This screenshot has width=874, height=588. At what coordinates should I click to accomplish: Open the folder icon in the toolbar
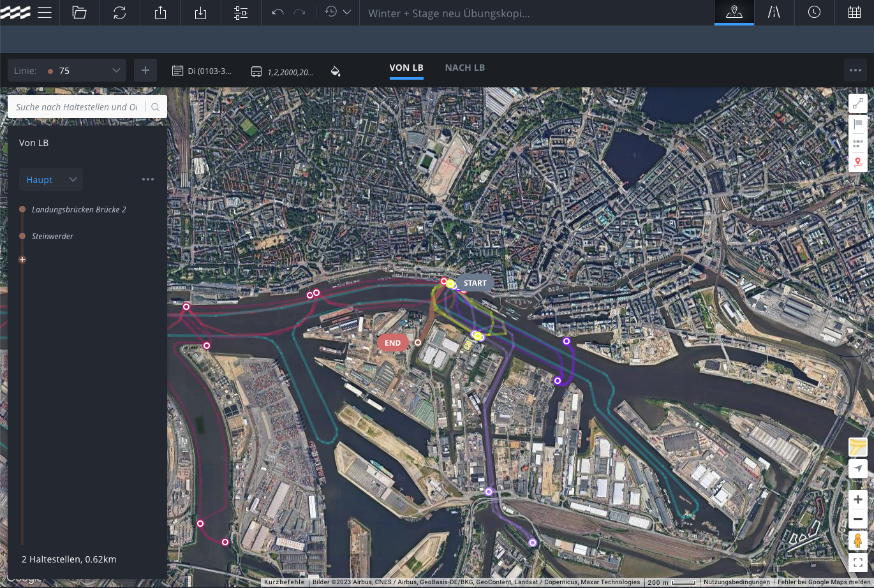tap(79, 13)
